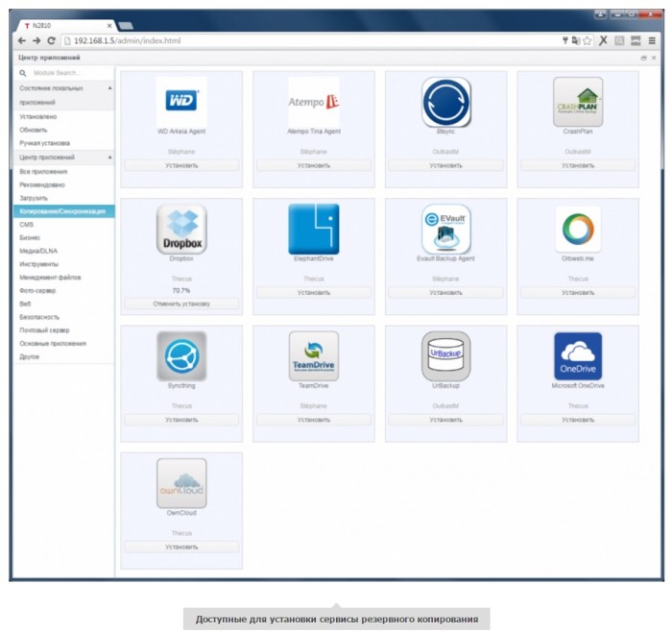
Task: Click the module search magnifier icon
Action: click(x=23, y=73)
